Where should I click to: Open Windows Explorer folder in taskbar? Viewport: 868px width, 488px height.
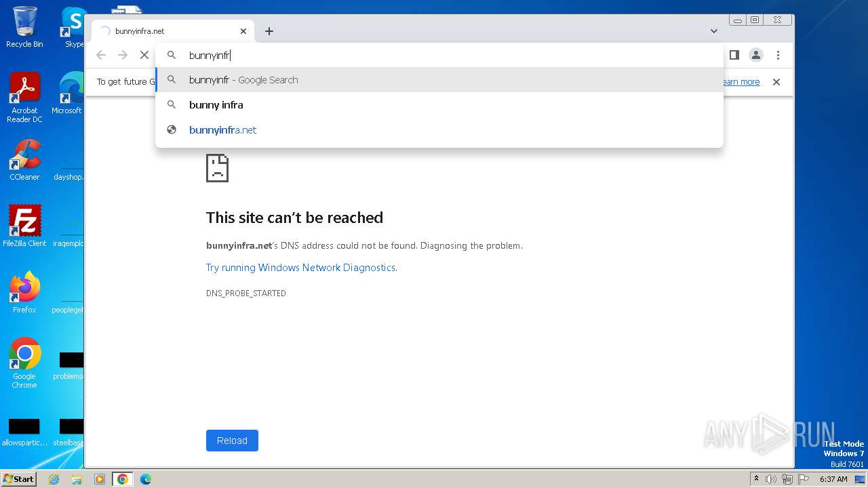(77, 479)
